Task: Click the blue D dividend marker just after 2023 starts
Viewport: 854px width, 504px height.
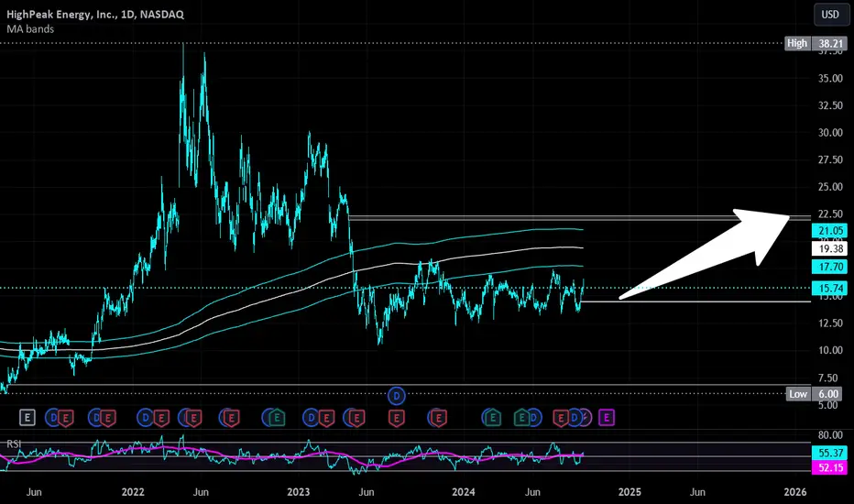Action: coord(311,418)
